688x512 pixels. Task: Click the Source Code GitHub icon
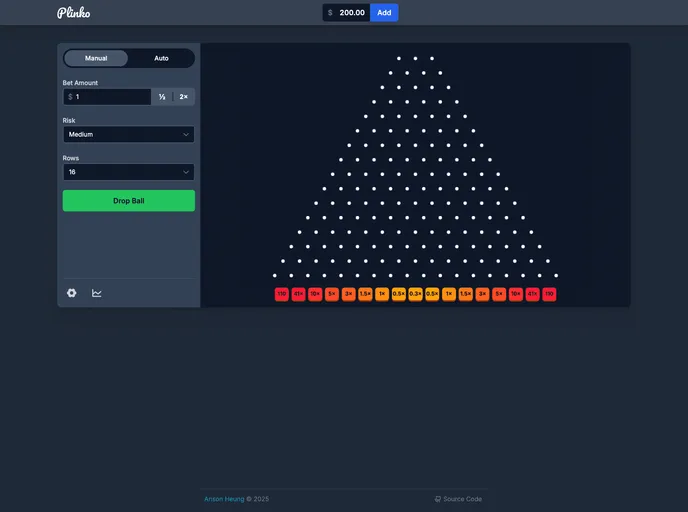437,499
